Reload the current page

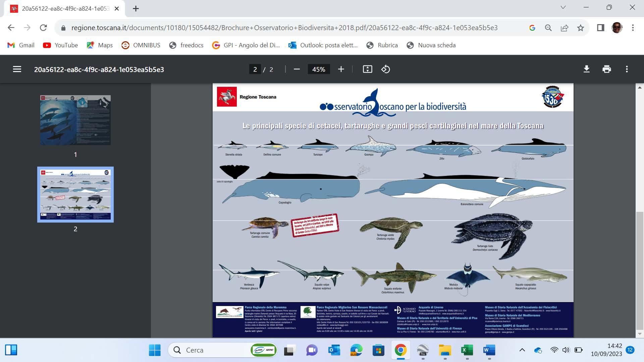(x=43, y=28)
